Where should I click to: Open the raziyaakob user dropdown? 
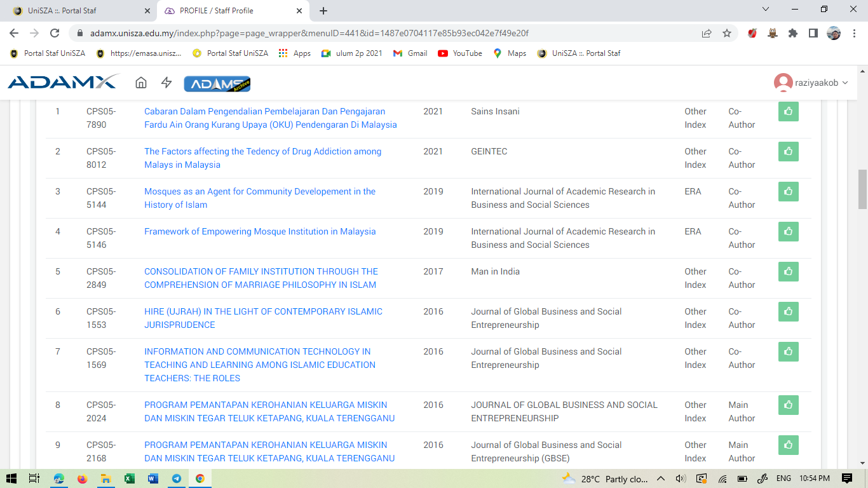point(811,83)
